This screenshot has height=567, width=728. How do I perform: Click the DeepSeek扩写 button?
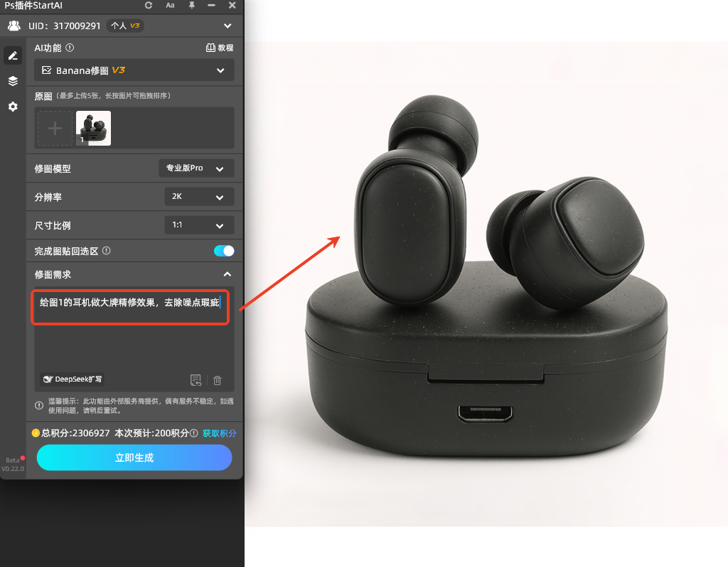point(74,379)
